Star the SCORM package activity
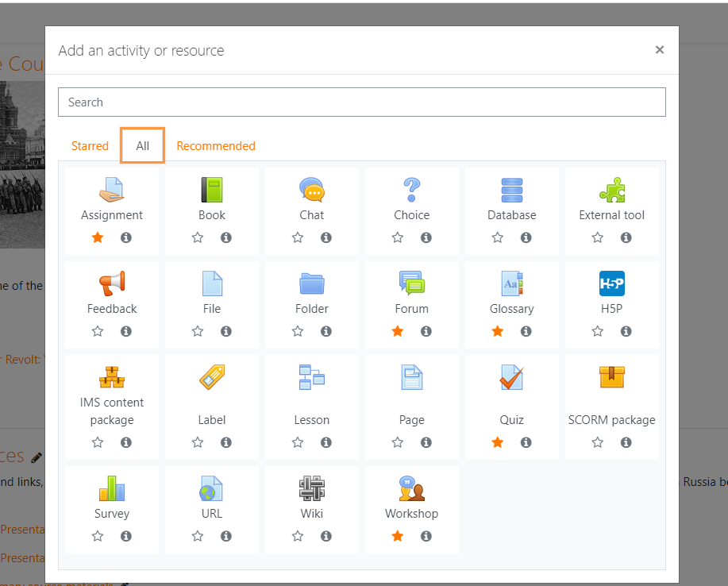Viewport: 728px width, 586px height. (598, 442)
